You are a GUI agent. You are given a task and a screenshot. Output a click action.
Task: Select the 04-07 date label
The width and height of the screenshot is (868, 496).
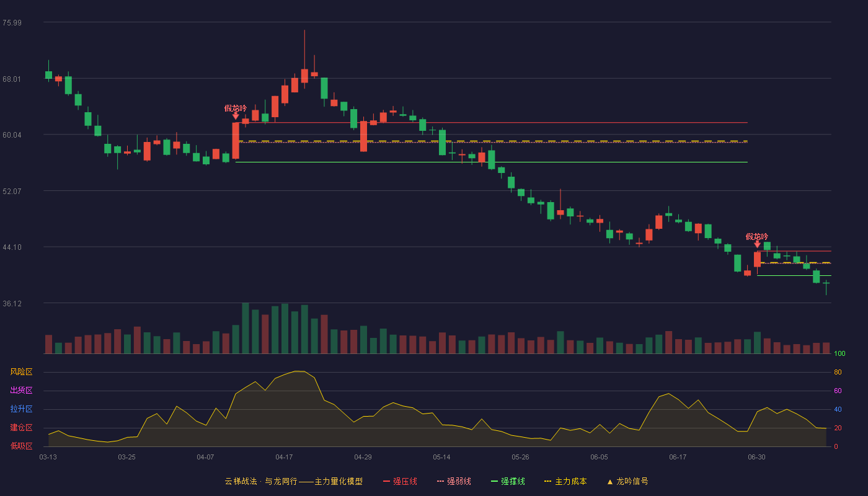[x=205, y=457]
